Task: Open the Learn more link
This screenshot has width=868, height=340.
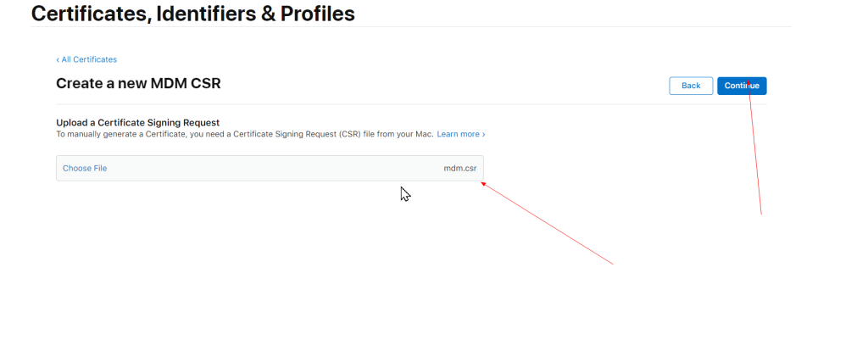Action: click(458, 134)
